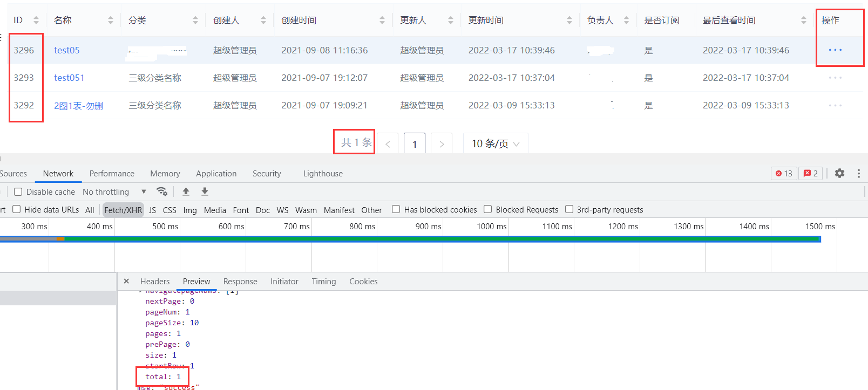Switch to Performance tab
The height and width of the screenshot is (390, 868).
[112, 174]
